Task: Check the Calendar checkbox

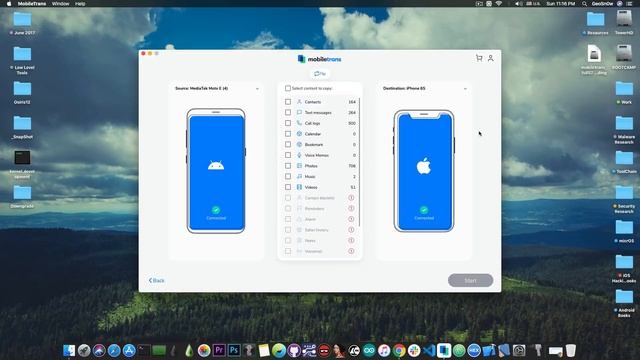Action: pos(288,134)
